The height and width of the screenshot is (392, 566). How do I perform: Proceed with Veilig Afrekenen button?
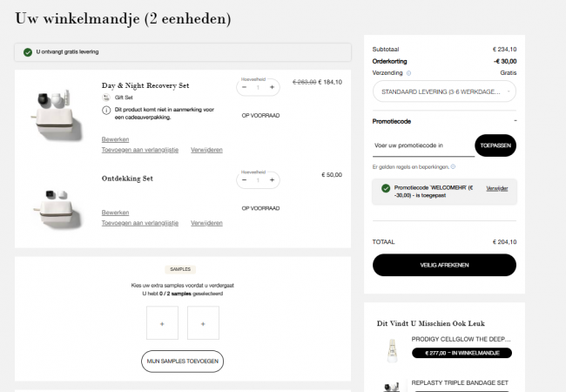click(x=444, y=265)
